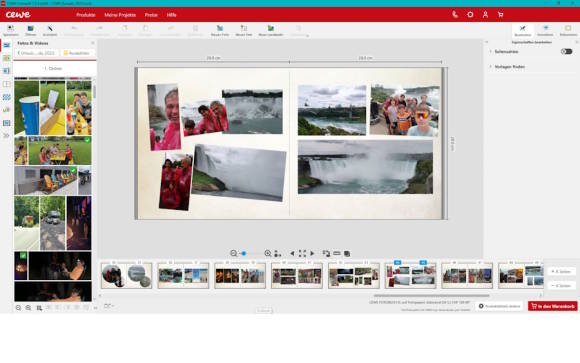Open the Meine Projekte menu

120,15
